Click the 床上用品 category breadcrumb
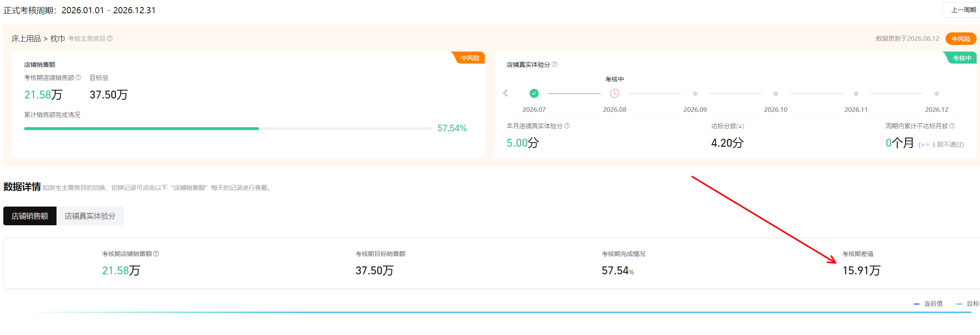 (x=26, y=39)
